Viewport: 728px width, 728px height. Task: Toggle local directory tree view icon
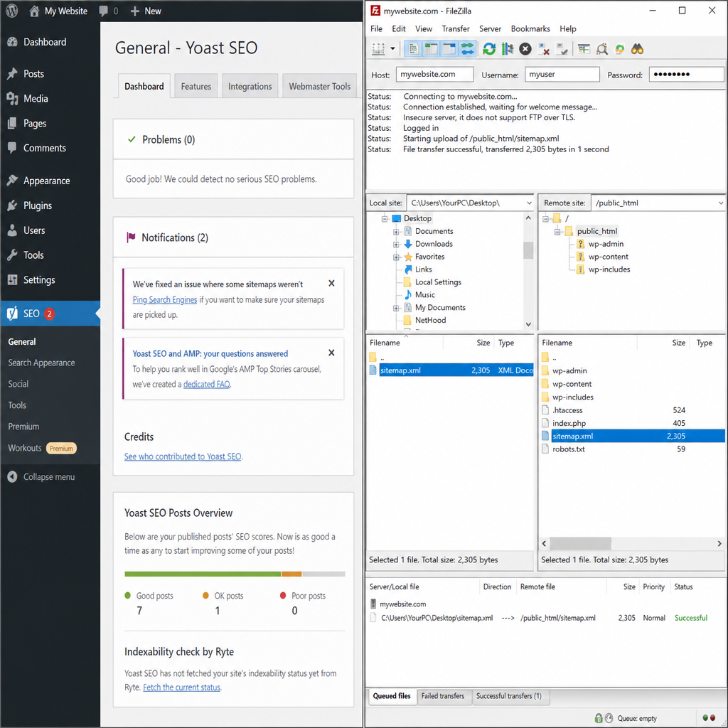(x=432, y=49)
